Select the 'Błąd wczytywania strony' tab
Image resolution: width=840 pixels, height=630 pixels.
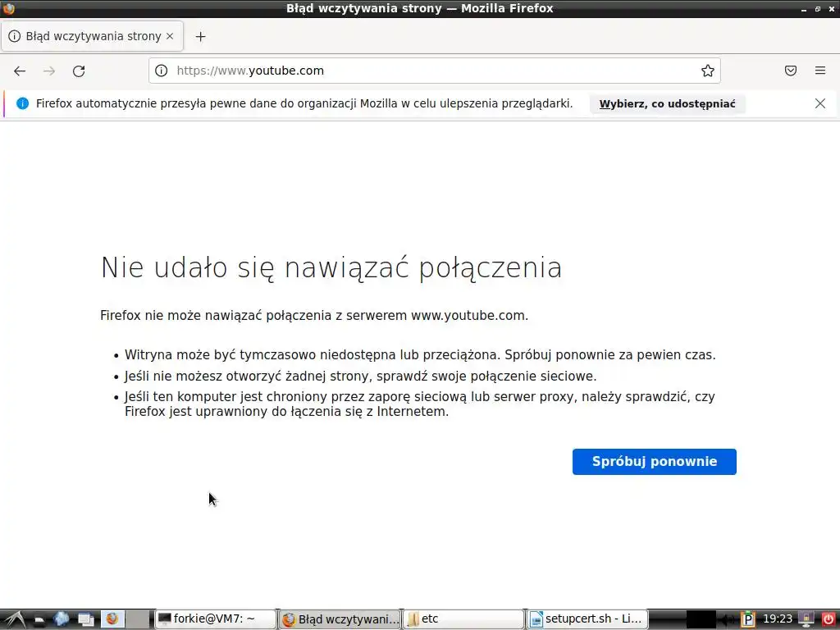pyautogui.click(x=92, y=36)
